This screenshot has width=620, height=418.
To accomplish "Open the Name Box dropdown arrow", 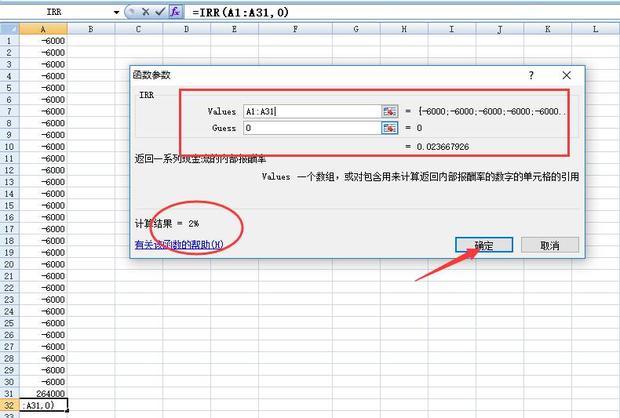I will tap(116, 12).
